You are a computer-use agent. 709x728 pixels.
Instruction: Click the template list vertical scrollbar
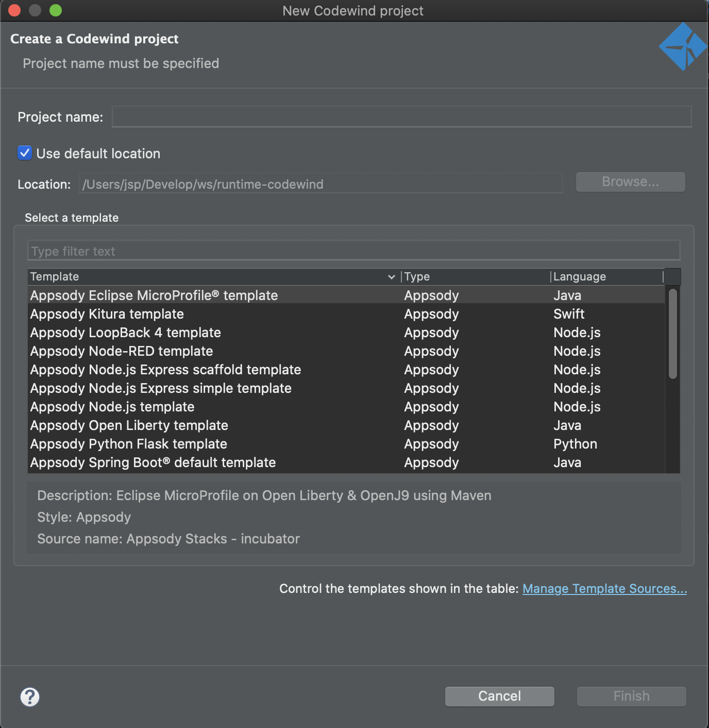coord(673,334)
